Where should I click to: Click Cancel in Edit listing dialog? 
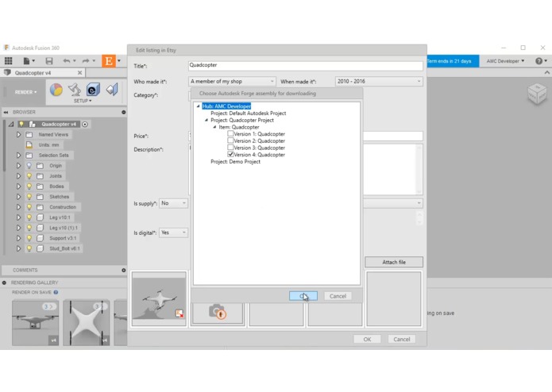(x=401, y=339)
